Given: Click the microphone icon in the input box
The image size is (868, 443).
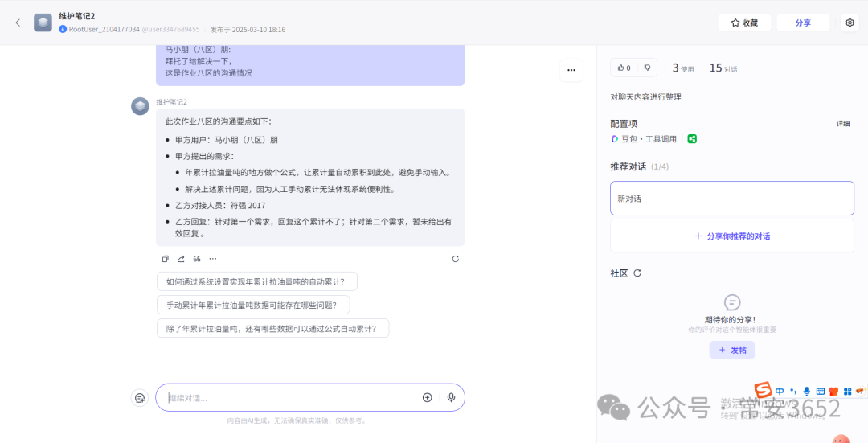Looking at the screenshot, I should pyautogui.click(x=451, y=397).
